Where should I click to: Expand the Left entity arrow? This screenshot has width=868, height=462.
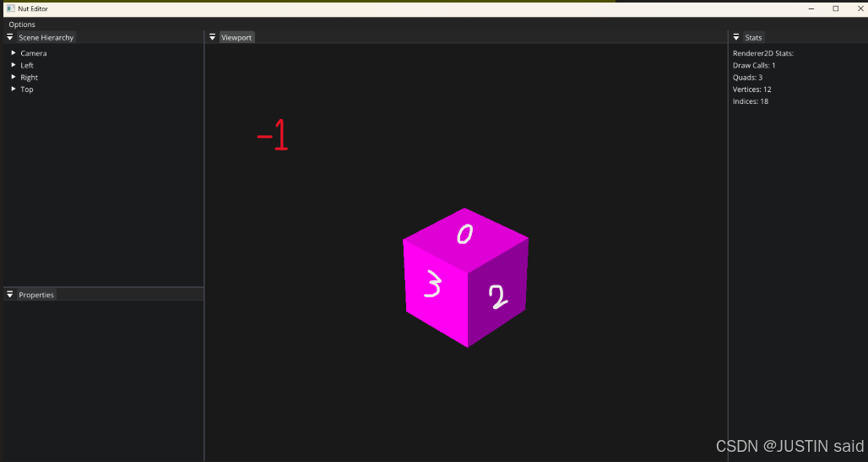coord(14,65)
